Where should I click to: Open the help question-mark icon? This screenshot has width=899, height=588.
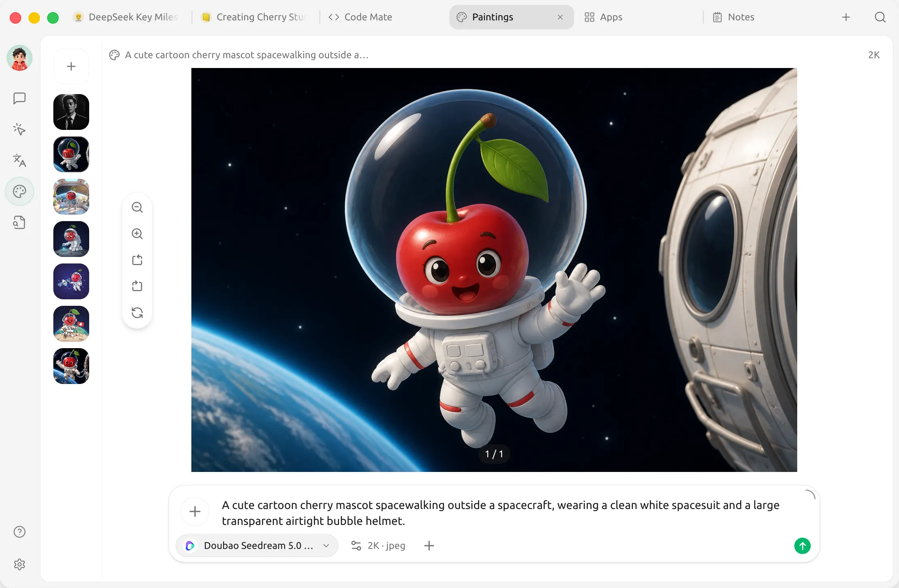19,532
